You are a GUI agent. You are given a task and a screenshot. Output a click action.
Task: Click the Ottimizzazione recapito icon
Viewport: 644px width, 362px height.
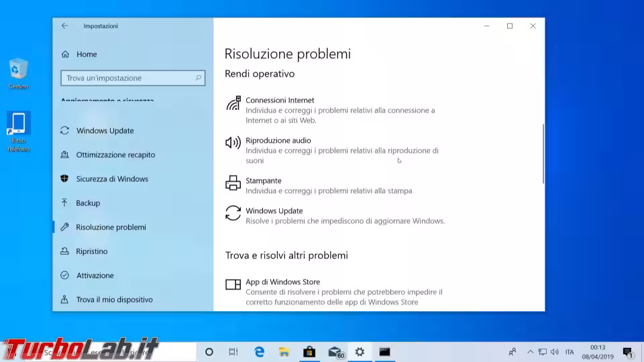pyautogui.click(x=65, y=154)
